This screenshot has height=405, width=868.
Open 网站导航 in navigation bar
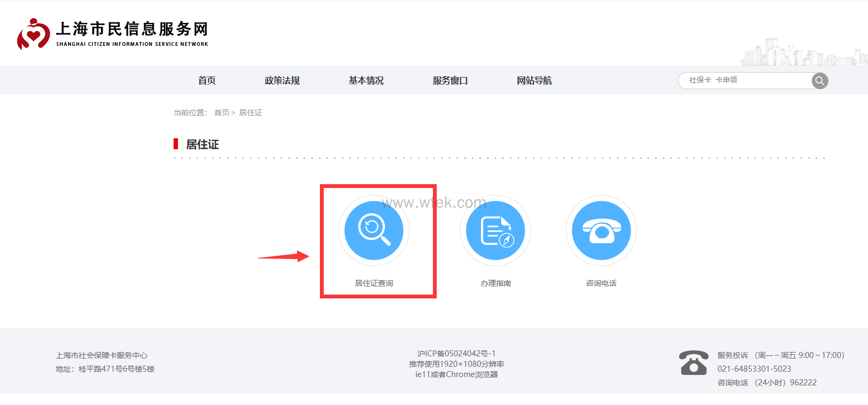click(x=534, y=80)
